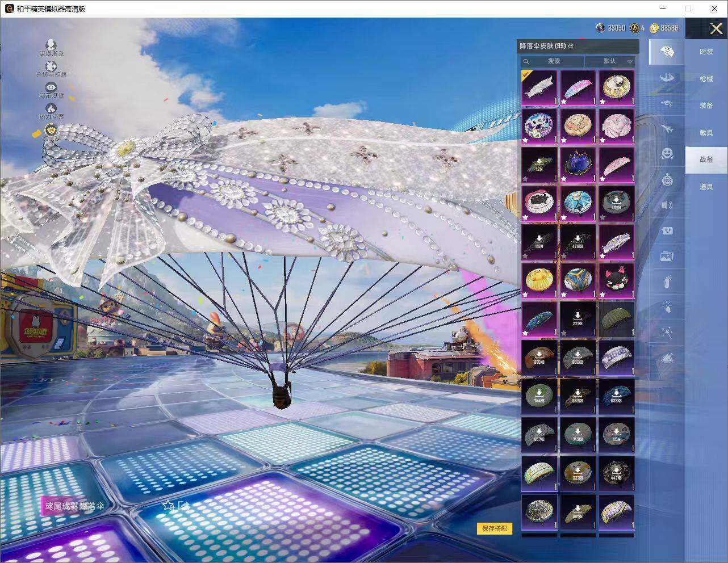The width and height of the screenshot is (728, 563).
Task: Toggle 展示设置 eye display settings
Action: [x=51, y=88]
